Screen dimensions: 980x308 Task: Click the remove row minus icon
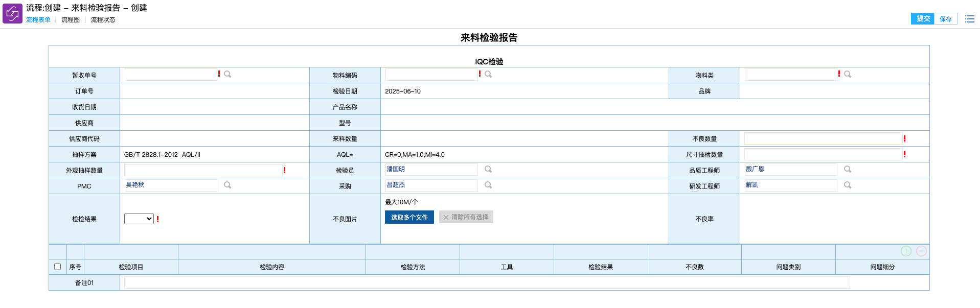click(921, 251)
